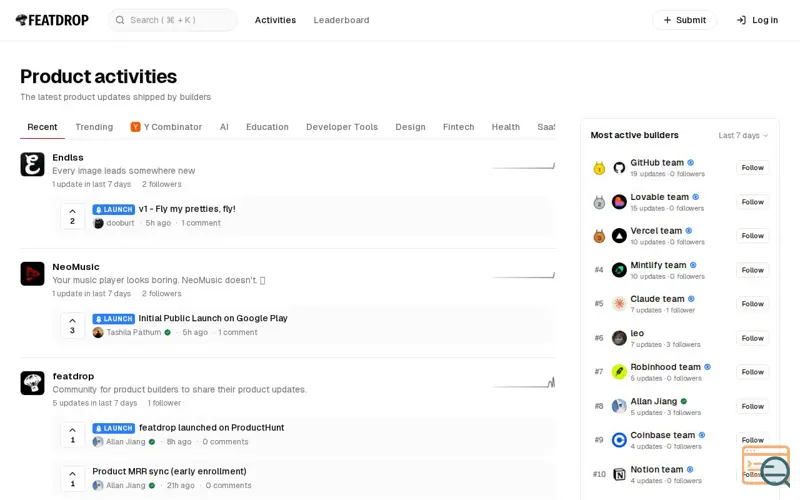The width and height of the screenshot is (800, 500).
Task: Click Endlss activity sparkline chart
Action: point(523,166)
